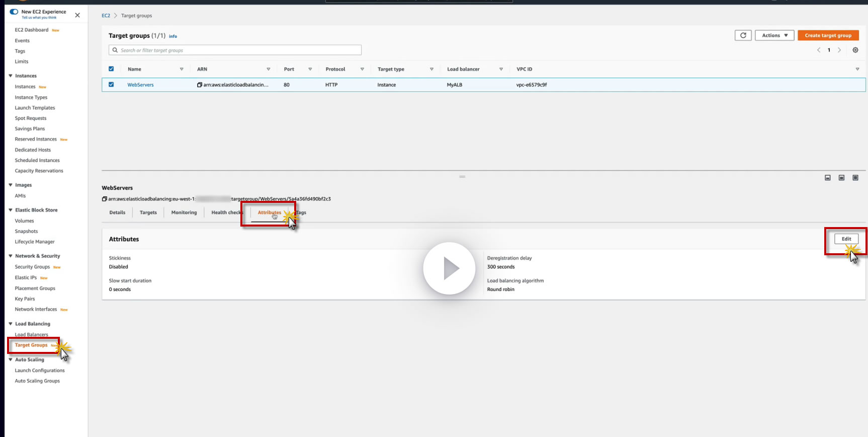Viewport: 868px width, 437px height.
Task: Click the vpc-e6579c9f VPC ID cell
Action: [532, 85]
